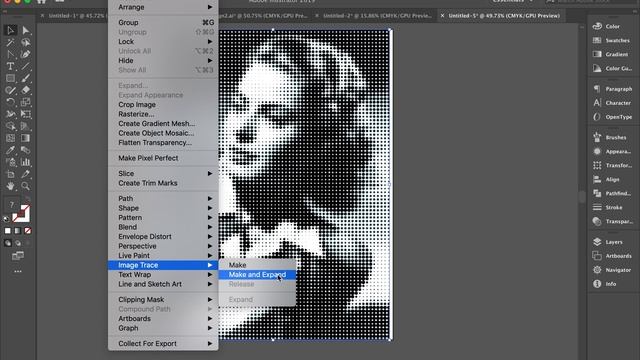The width and height of the screenshot is (640, 360).
Task: Select the Artboard tool
Action: pos(11,174)
